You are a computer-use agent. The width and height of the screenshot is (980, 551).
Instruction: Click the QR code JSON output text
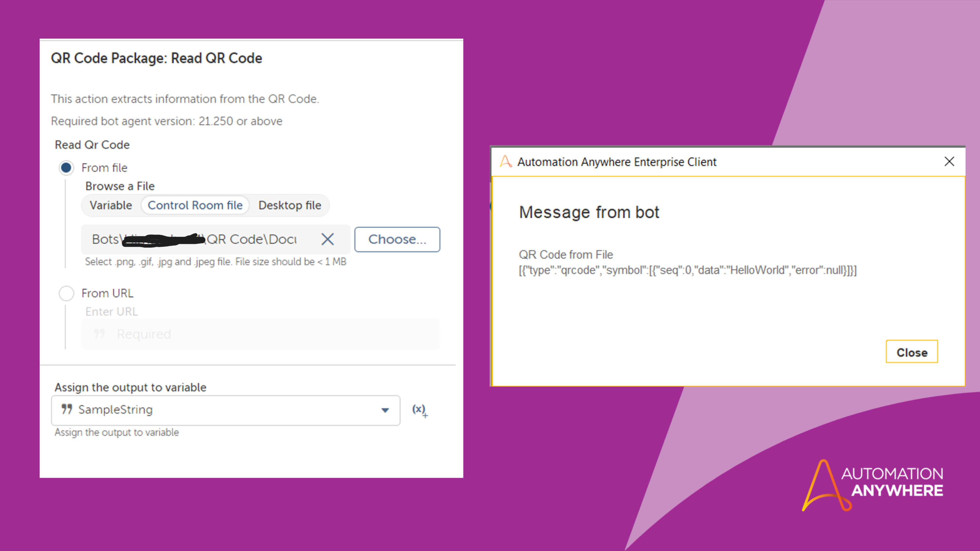(688, 270)
